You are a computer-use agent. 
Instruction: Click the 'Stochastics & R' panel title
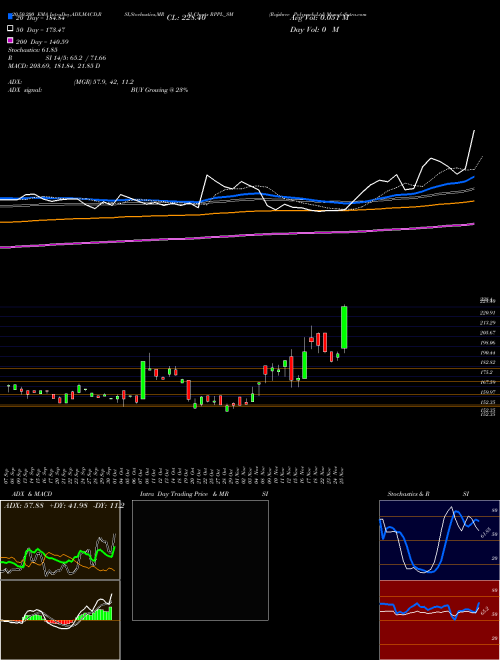(408, 494)
